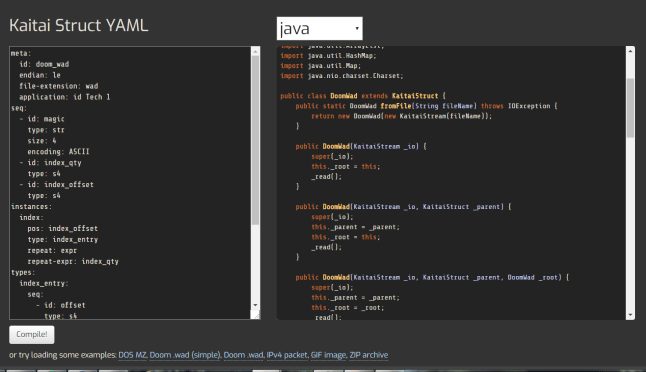Click the 'instances:' line in YAML
The image size is (646, 372).
tap(31, 206)
